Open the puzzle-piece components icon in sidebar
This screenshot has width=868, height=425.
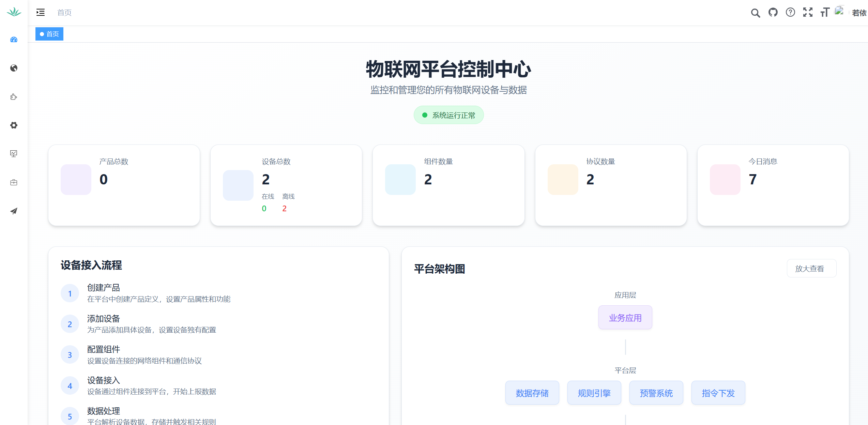coord(14,96)
